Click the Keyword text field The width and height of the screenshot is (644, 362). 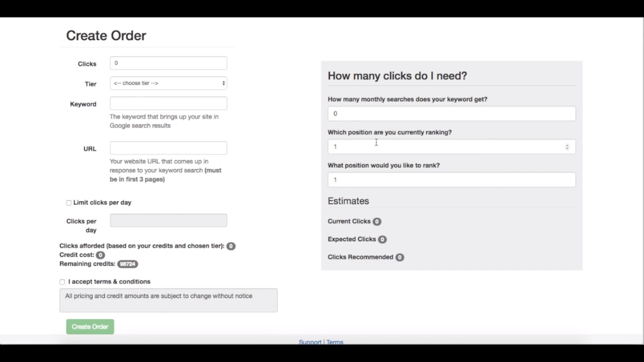coord(168,103)
